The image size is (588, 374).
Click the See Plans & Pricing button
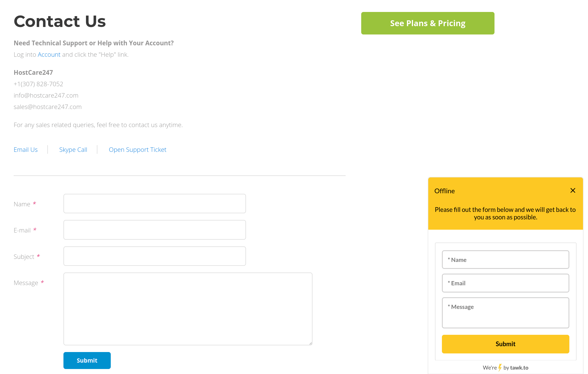click(x=428, y=23)
